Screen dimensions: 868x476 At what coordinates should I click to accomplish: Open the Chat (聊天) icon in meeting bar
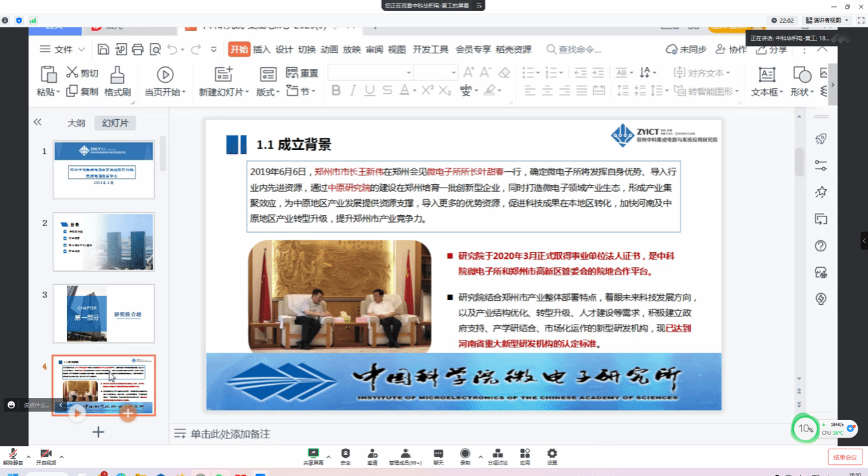point(438,453)
